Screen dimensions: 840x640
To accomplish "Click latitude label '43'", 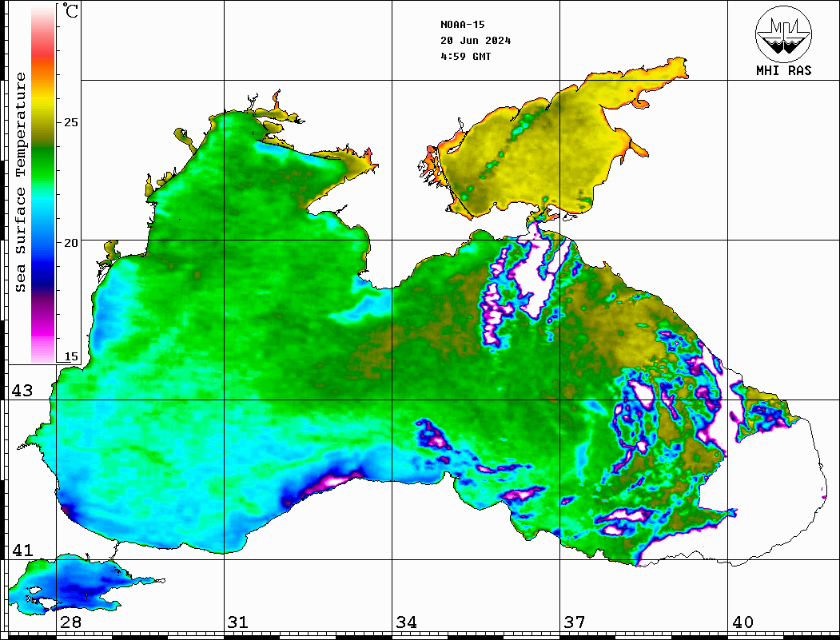I will (x=22, y=391).
